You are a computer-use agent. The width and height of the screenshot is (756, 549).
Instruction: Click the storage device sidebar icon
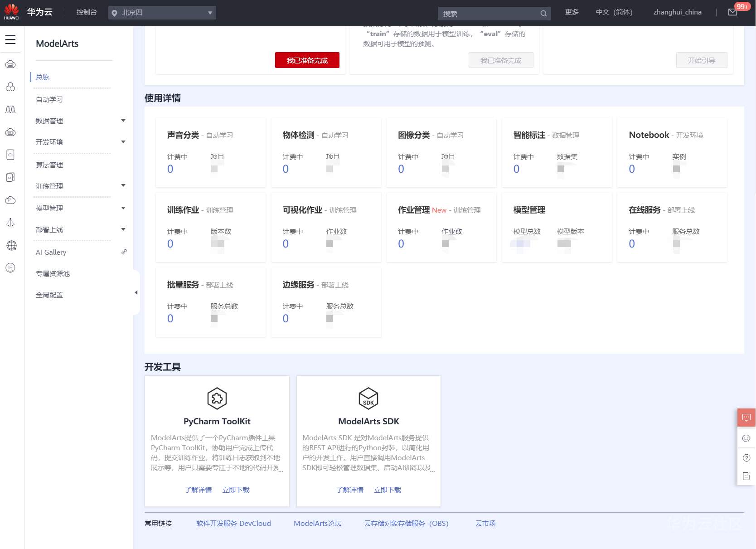point(10,155)
